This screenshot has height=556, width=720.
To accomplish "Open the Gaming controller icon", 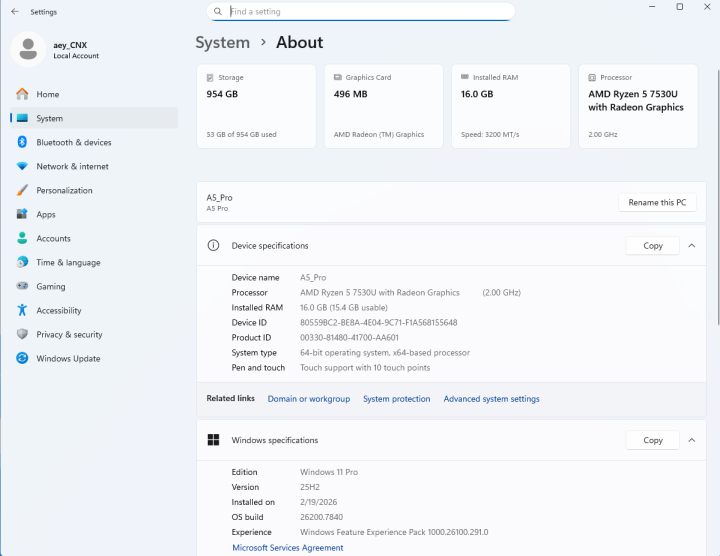I will click(22, 286).
